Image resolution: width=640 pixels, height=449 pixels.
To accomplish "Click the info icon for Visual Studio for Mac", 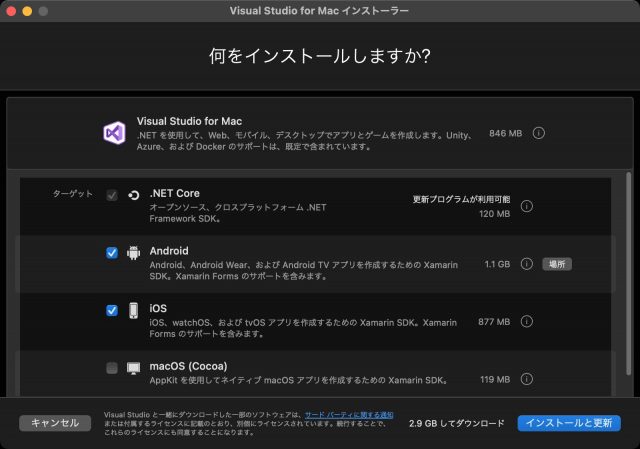I will pyautogui.click(x=538, y=132).
